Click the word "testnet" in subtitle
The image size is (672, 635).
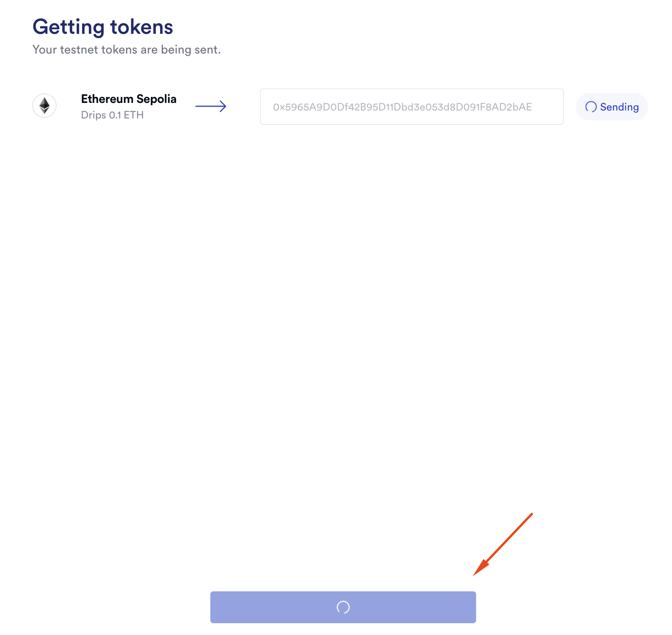79,50
